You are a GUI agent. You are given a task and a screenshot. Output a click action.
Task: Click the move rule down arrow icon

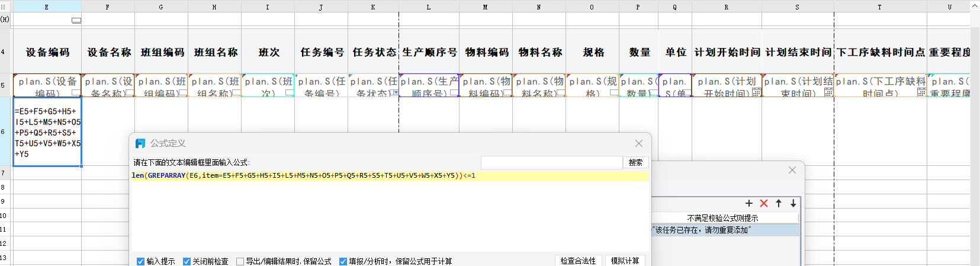click(793, 203)
